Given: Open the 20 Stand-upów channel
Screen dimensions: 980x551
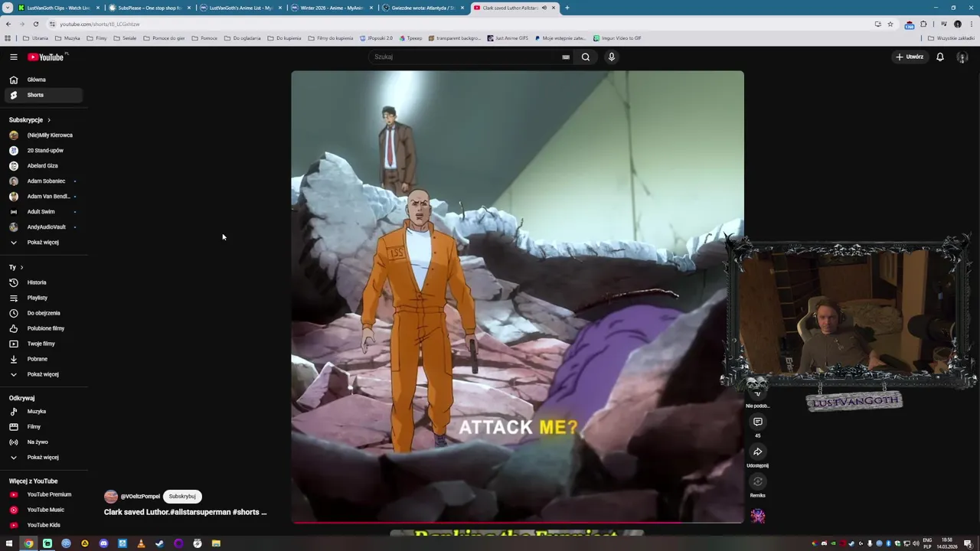Looking at the screenshot, I should (x=44, y=151).
